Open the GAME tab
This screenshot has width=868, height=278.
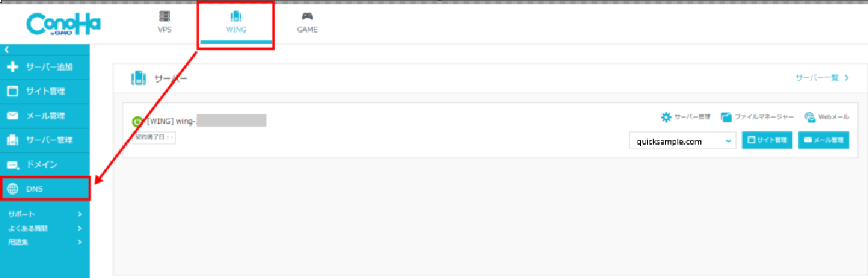307,22
